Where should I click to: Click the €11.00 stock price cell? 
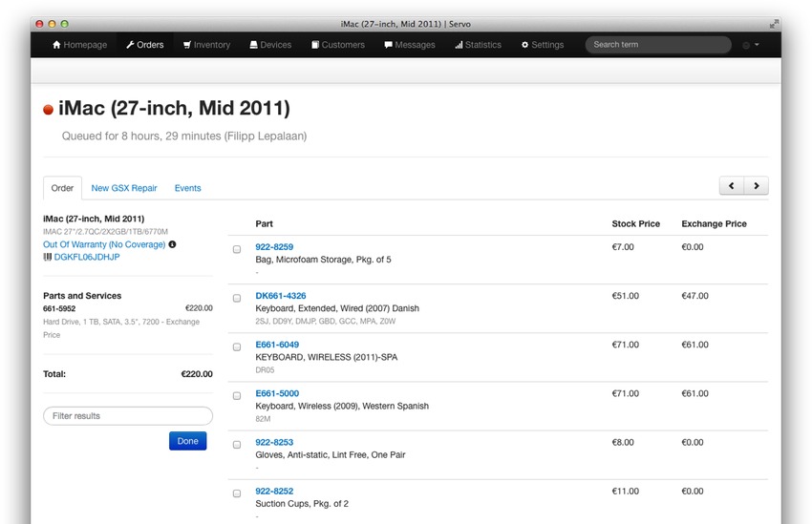click(x=625, y=491)
